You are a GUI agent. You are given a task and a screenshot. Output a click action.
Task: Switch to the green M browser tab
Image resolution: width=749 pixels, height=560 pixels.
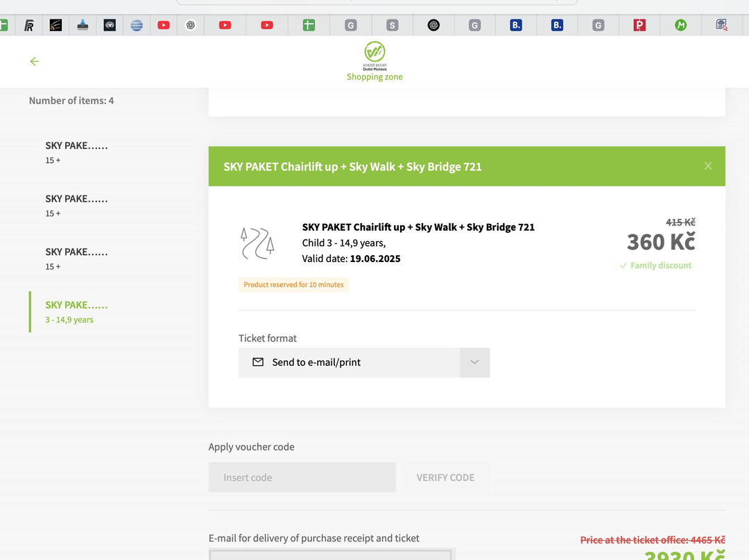click(x=680, y=26)
